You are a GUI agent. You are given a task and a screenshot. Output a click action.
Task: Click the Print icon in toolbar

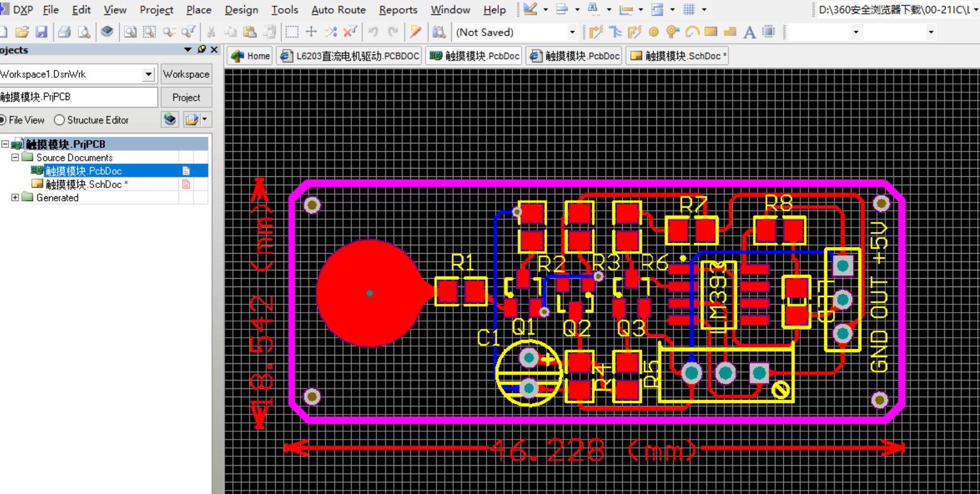pos(65,32)
